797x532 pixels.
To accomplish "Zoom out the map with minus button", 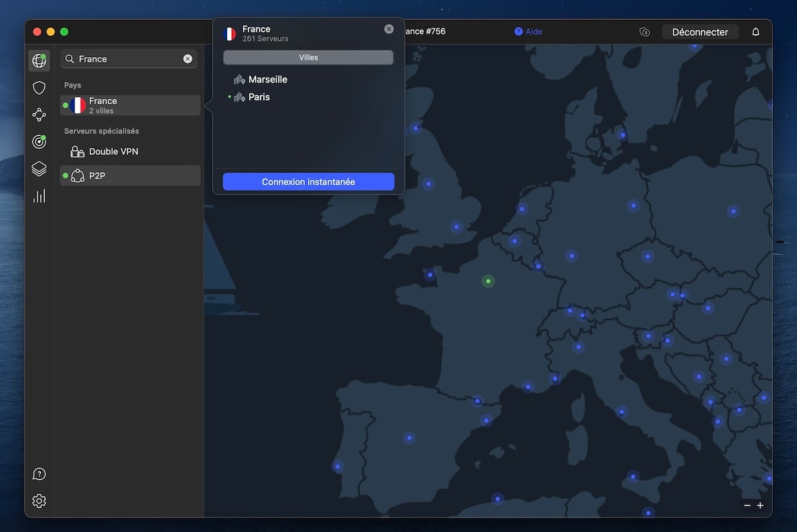I will pos(747,505).
